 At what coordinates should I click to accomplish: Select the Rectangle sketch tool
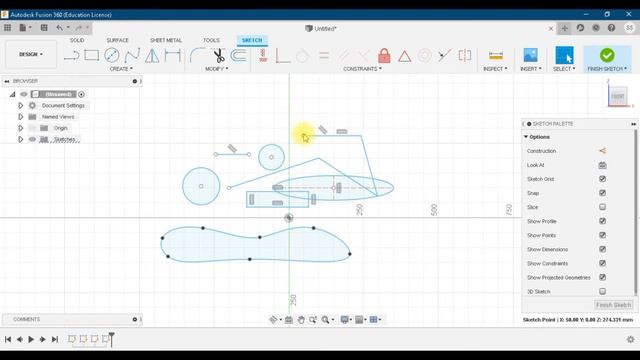click(91, 55)
